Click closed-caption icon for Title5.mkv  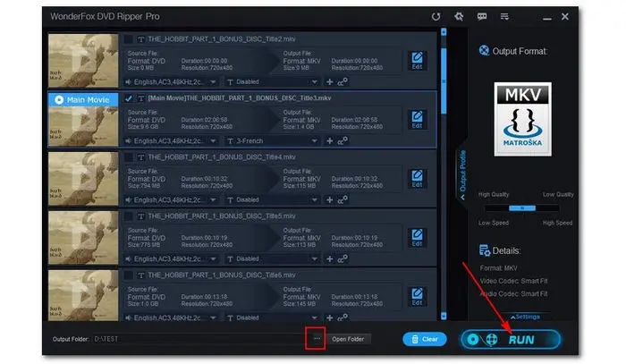pyautogui.click(x=343, y=259)
